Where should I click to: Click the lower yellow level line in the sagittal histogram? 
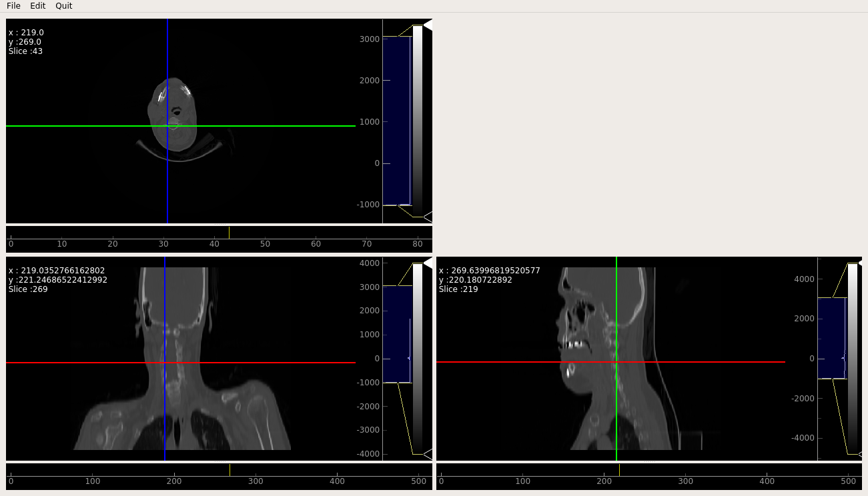point(832,379)
